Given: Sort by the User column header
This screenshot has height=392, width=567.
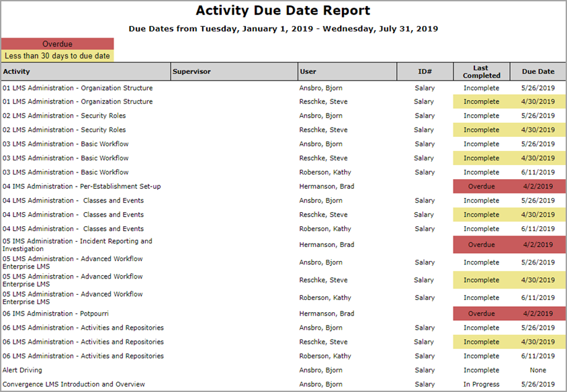Looking at the screenshot, I should 310,71.
